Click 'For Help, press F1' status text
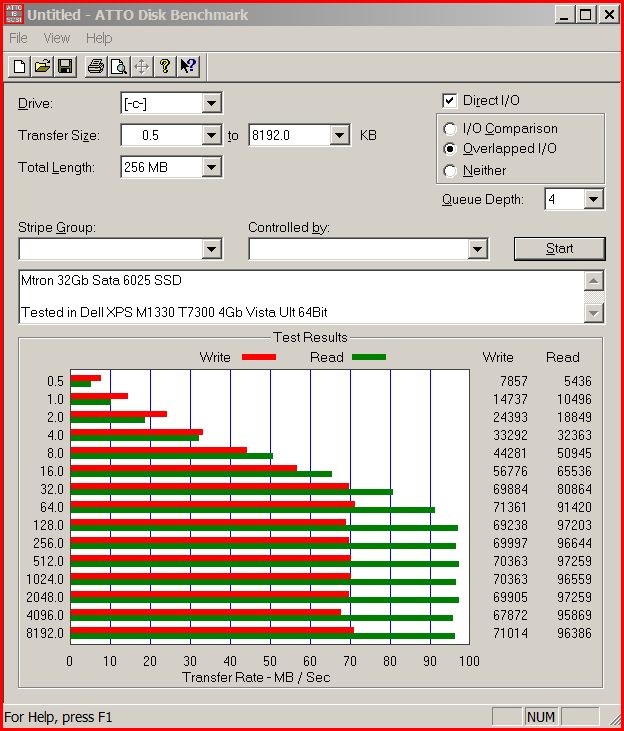The height and width of the screenshot is (731, 624). (58, 717)
